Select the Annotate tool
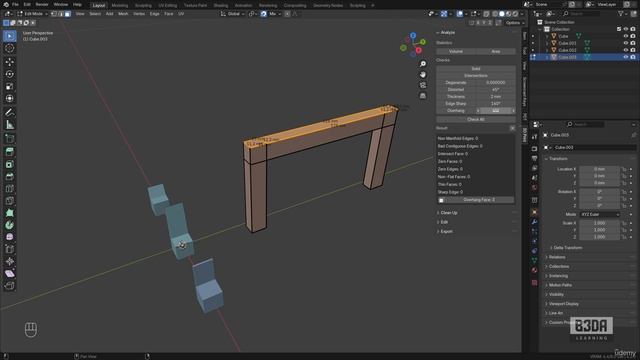Screen dimensions: 640x360 click(9, 112)
